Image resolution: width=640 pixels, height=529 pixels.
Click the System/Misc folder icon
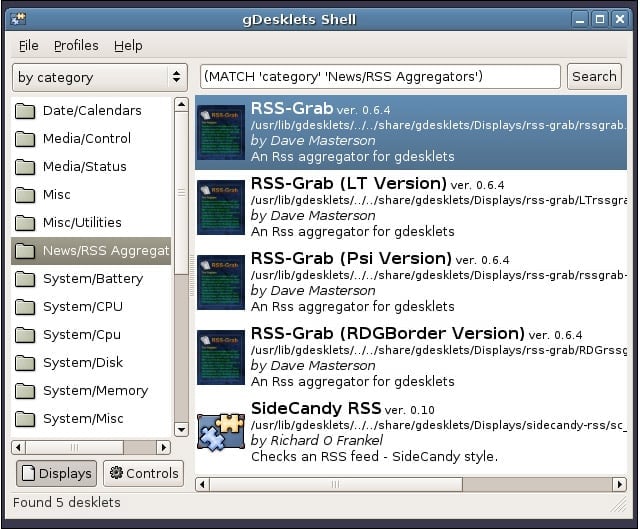pos(25,418)
